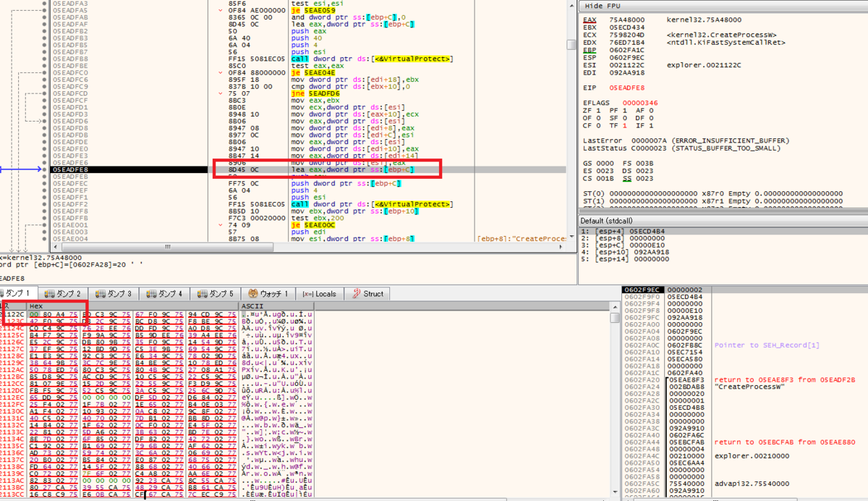Viewport: 868px width, 501px height.
Task: Select the je 5EAE059 instruction
Action: click(313, 11)
